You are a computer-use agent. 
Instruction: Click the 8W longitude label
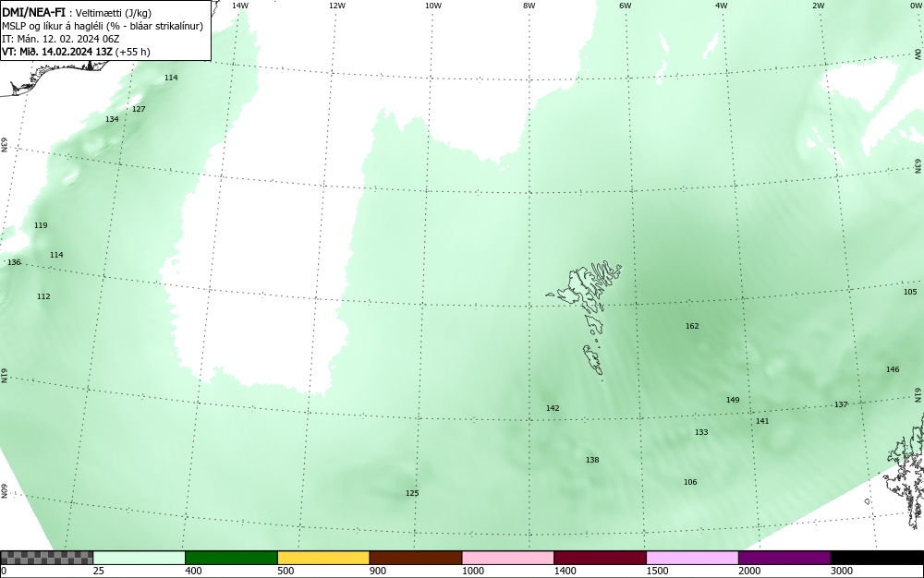(x=529, y=6)
